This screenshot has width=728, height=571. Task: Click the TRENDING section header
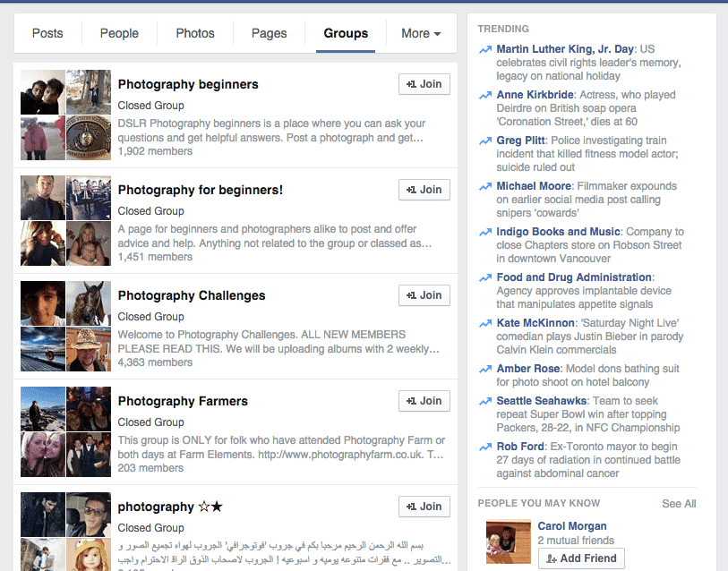tap(503, 29)
